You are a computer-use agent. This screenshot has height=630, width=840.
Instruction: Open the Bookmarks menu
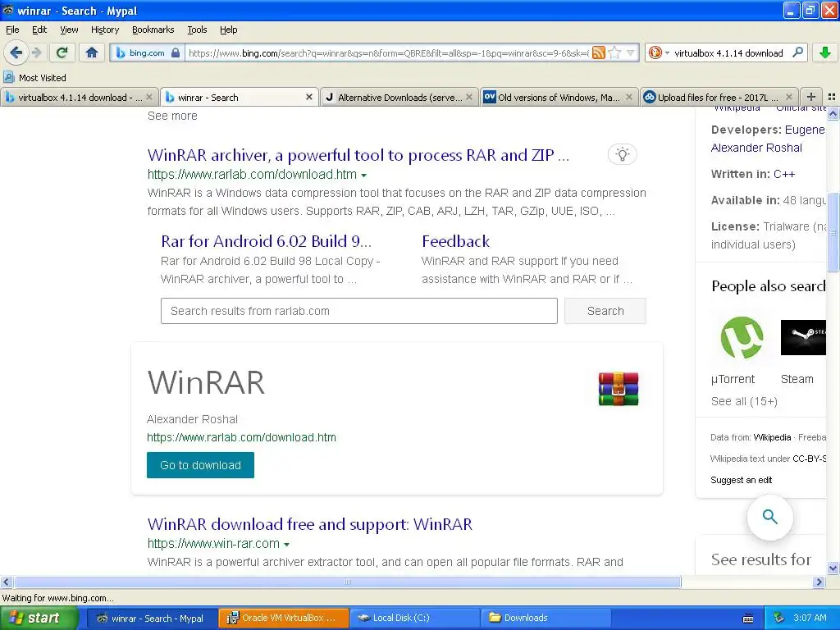[153, 30]
